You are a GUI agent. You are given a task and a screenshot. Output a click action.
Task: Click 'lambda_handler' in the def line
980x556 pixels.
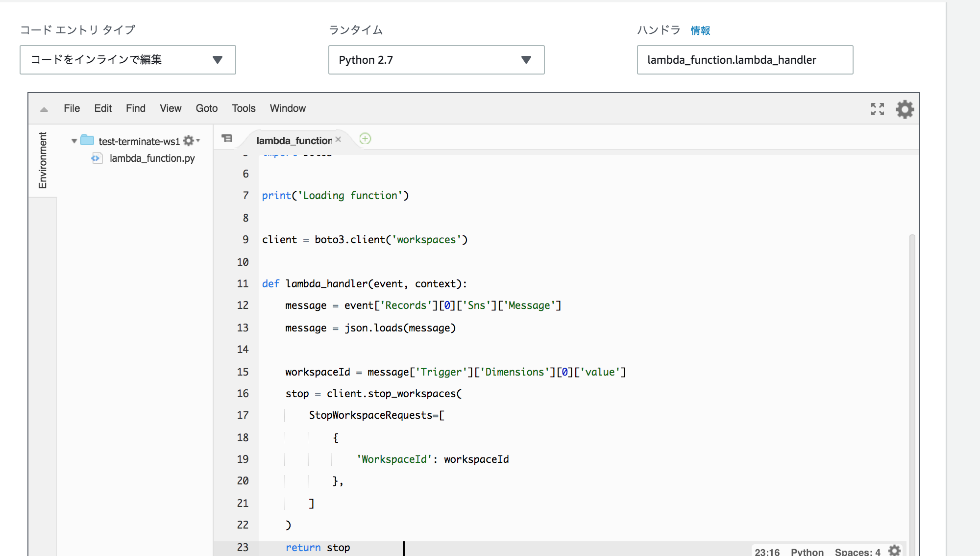(326, 284)
